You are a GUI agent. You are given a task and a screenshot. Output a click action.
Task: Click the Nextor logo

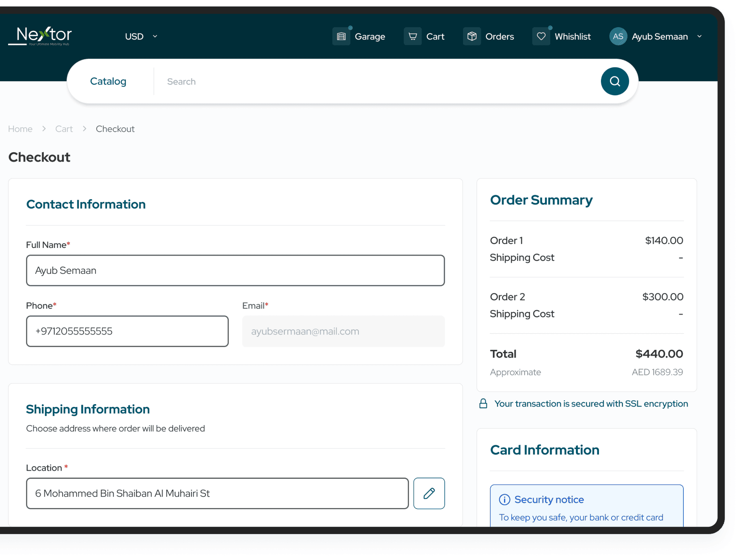(x=40, y=36)
